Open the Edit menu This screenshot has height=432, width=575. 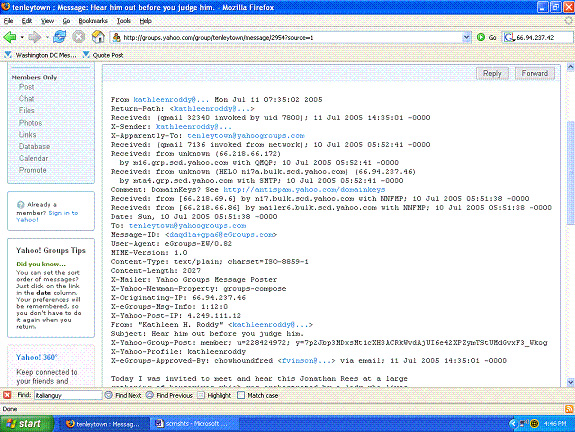coord(27,21)
